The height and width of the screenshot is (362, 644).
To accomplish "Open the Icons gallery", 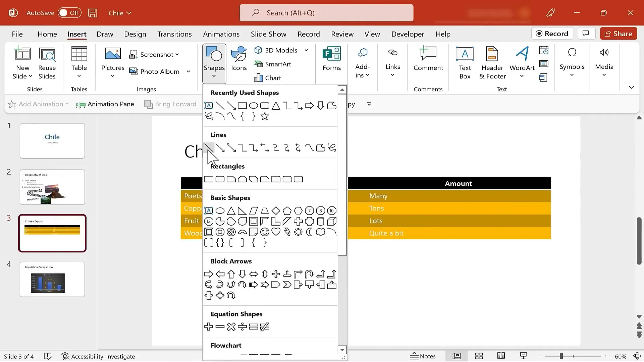I will coord(239,59).
